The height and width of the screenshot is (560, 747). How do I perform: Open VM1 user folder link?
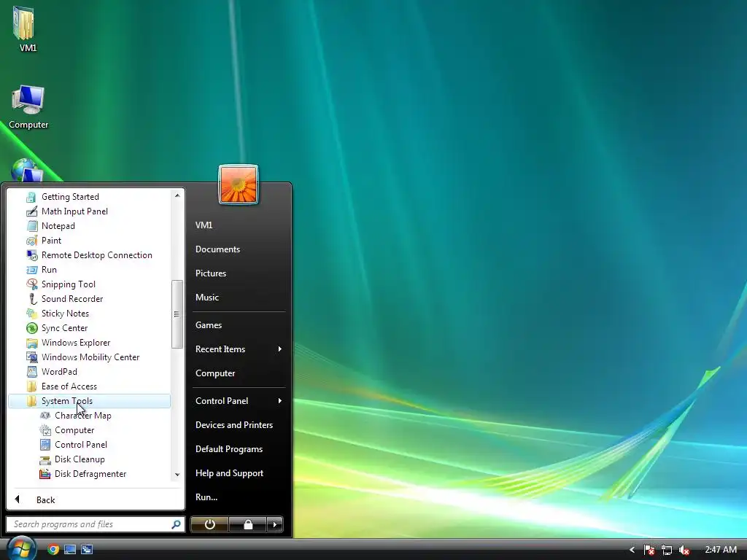point(204,225)
